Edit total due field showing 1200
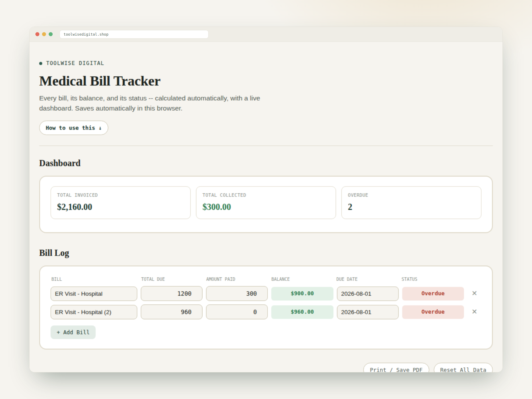 click(172, 294)
